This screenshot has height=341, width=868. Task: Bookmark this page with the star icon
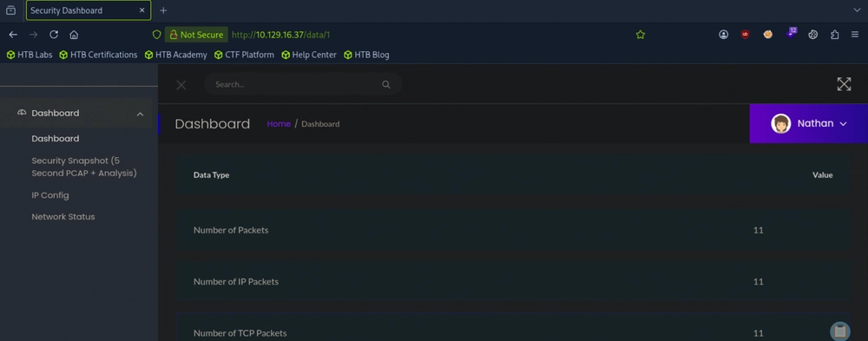click(641, 35)
